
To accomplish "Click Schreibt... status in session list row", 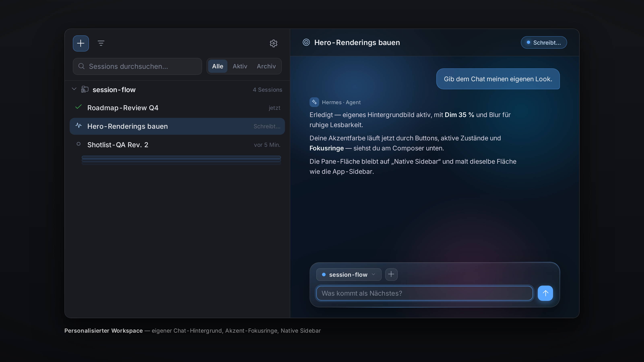I will [267, 126].
